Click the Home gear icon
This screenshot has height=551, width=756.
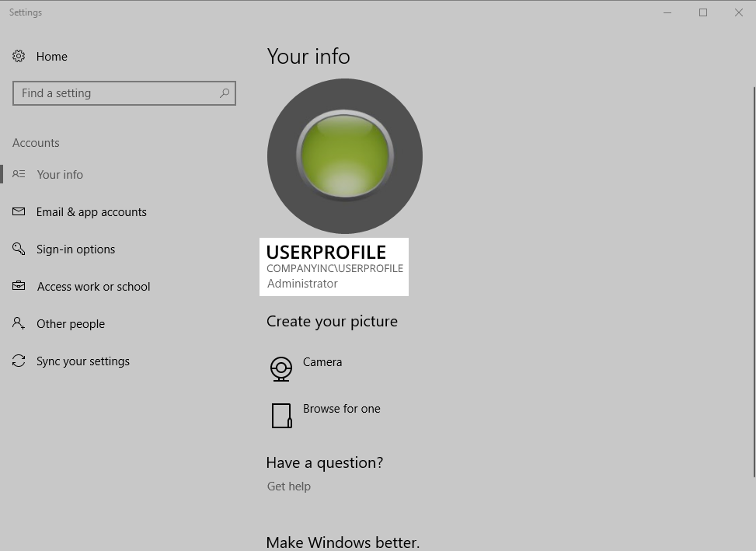pos(19,56)
